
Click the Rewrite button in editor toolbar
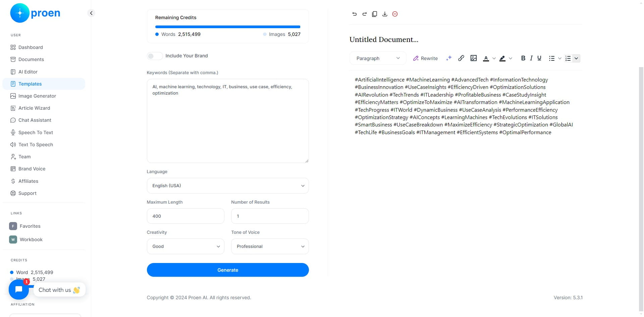point(425,58)
